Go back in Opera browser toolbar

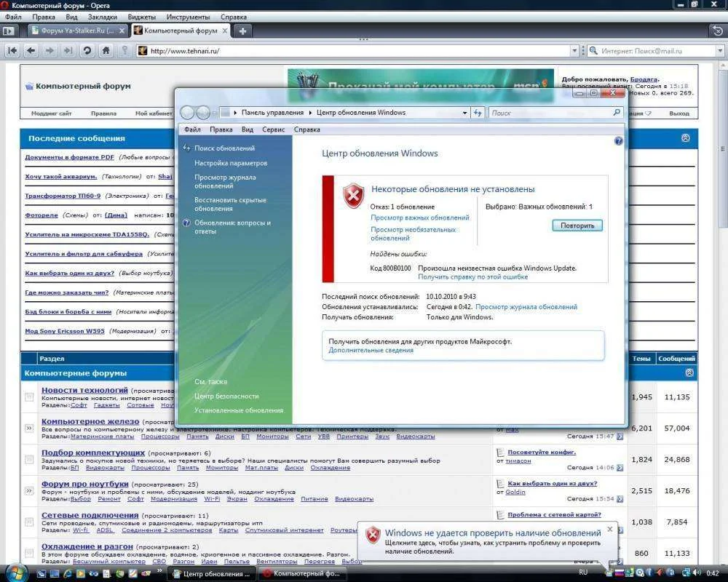(31, 51)
